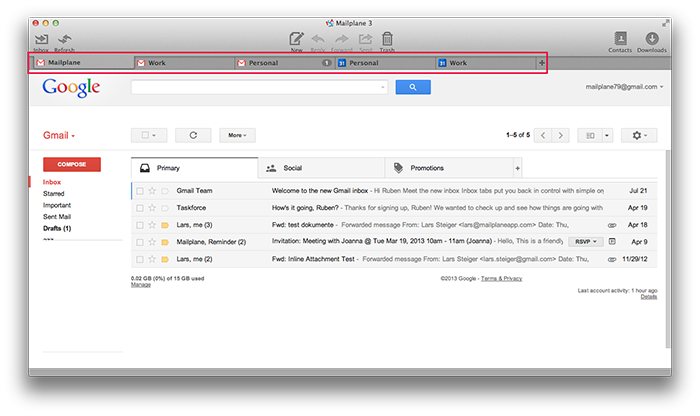Image resolution: width=700 pixels, height=416 pixels.
Task: Switch to the Mailplane Gmail tab
Action: tap(82, 62)
